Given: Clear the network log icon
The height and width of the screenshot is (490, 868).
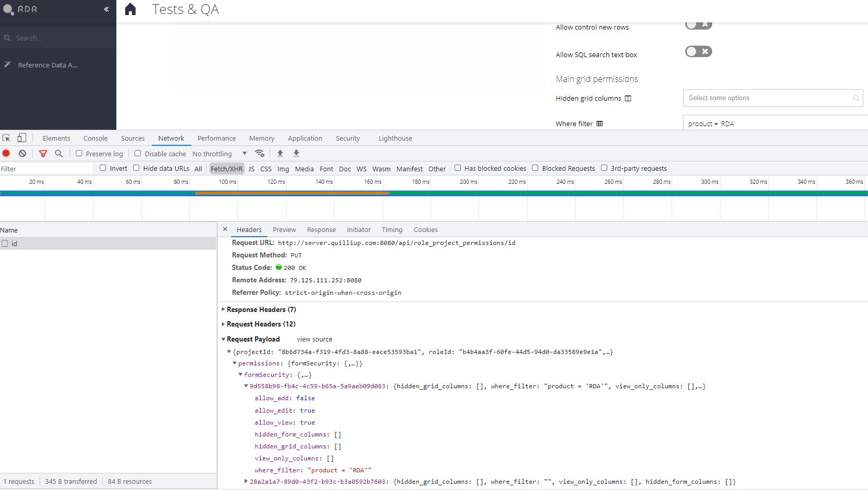Looking at the screenshot, I should click(x=22, y=153).
